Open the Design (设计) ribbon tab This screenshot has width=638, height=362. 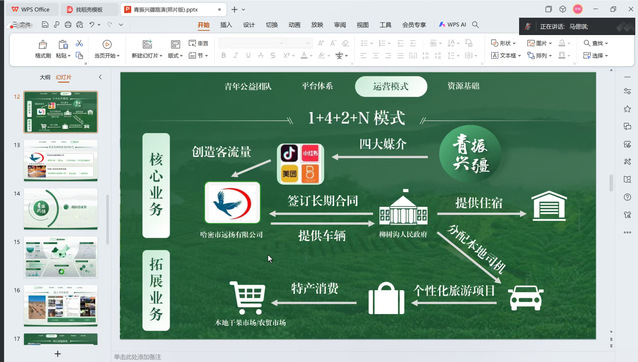point(249,25)
